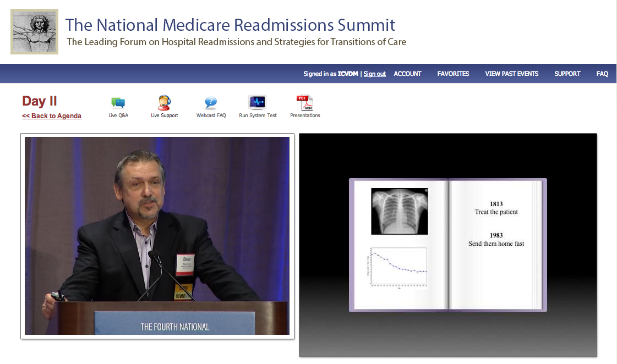This screenshot has height=364, width=617.
Task: Click the Presentations text label
Action: click(x=305, y=115)
